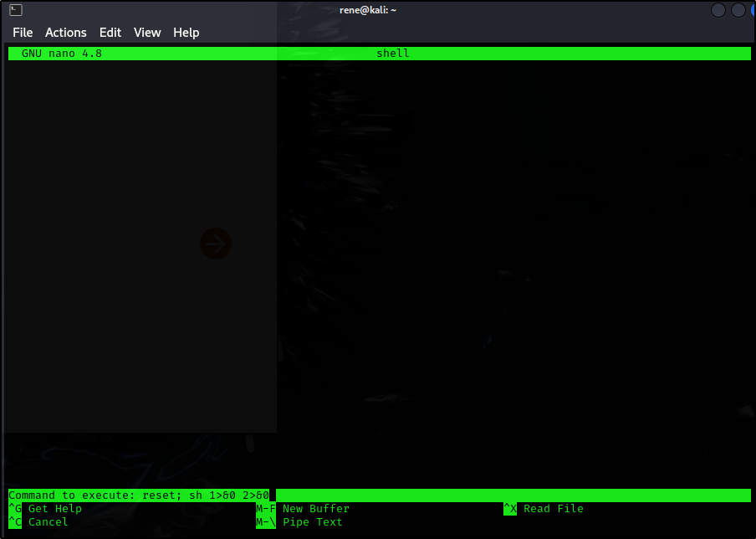Maximize the terminal window
The width and height of the screenshot is (756, 539).
pos(738,10)
